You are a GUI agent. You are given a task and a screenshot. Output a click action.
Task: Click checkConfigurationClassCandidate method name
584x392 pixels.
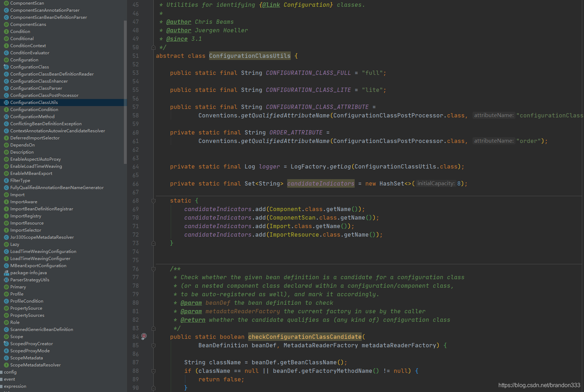point(305,337)
